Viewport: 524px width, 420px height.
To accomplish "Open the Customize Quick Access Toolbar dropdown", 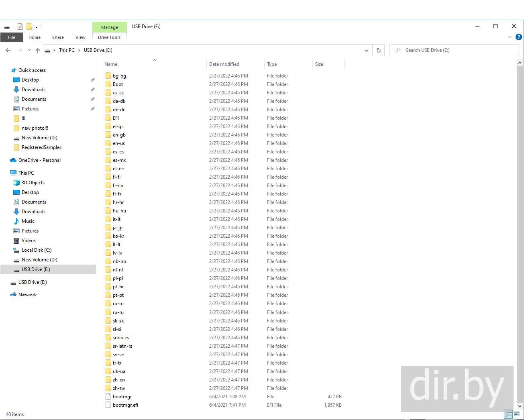I will pos(36,27).
